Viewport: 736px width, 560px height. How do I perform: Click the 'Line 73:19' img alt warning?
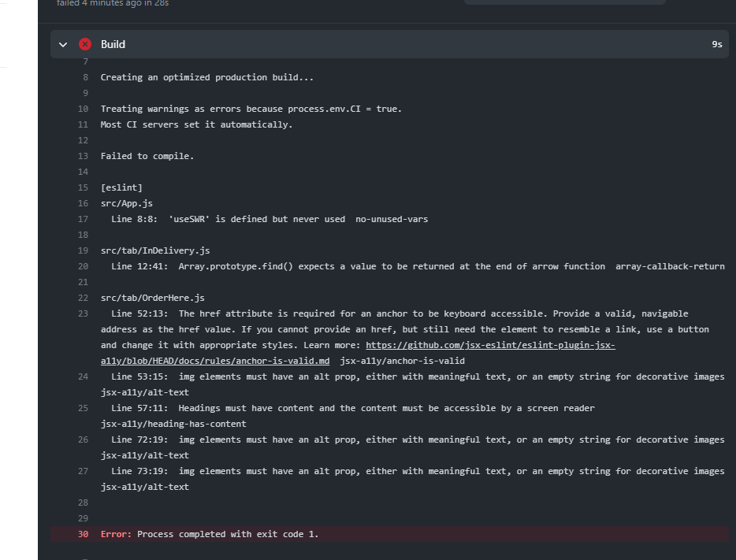(x=413, y=479)
